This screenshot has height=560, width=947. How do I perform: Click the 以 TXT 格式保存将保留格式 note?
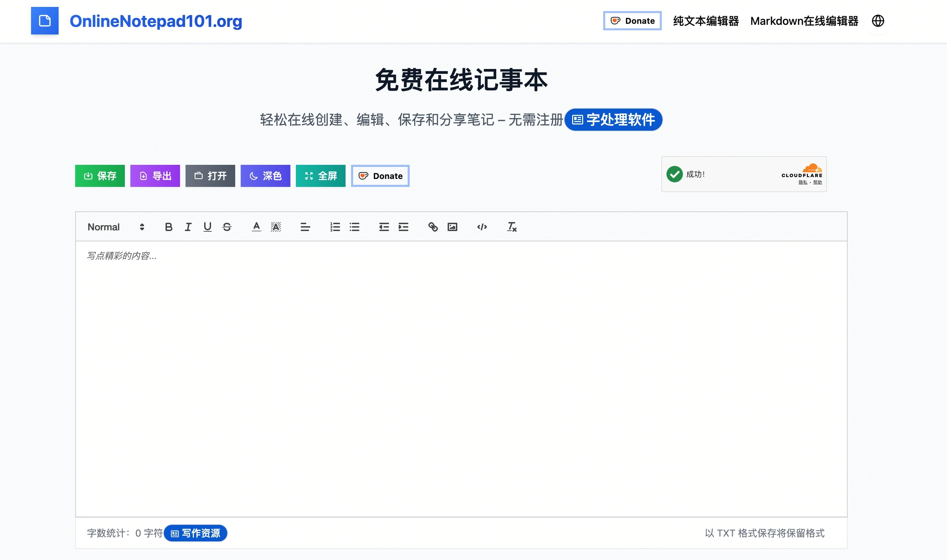765,533
